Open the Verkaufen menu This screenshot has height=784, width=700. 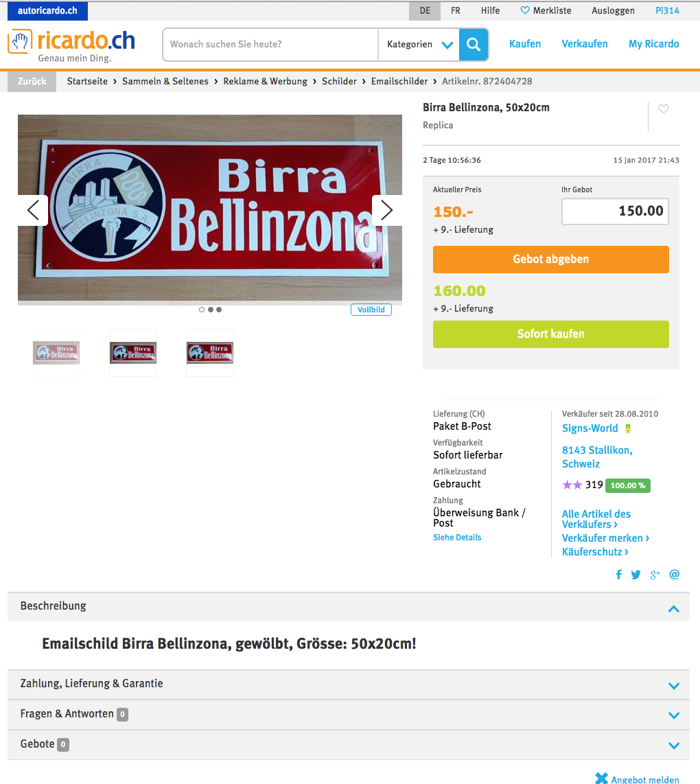tap(585, 44)
